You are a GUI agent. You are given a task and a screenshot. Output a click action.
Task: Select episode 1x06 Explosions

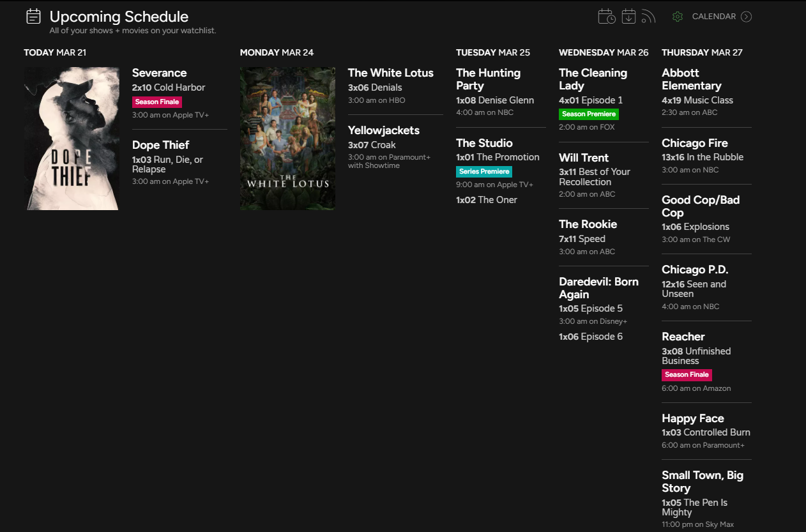(x=696, y=227)
